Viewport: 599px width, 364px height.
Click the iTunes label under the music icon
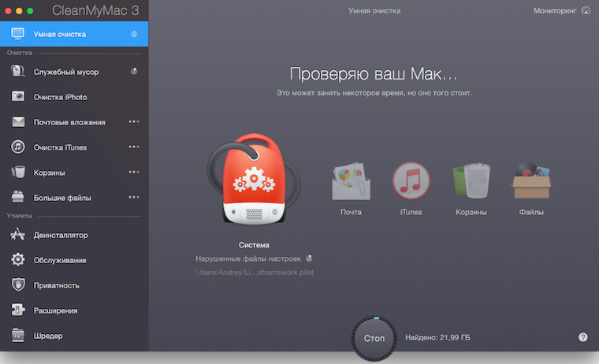[411, 212]
